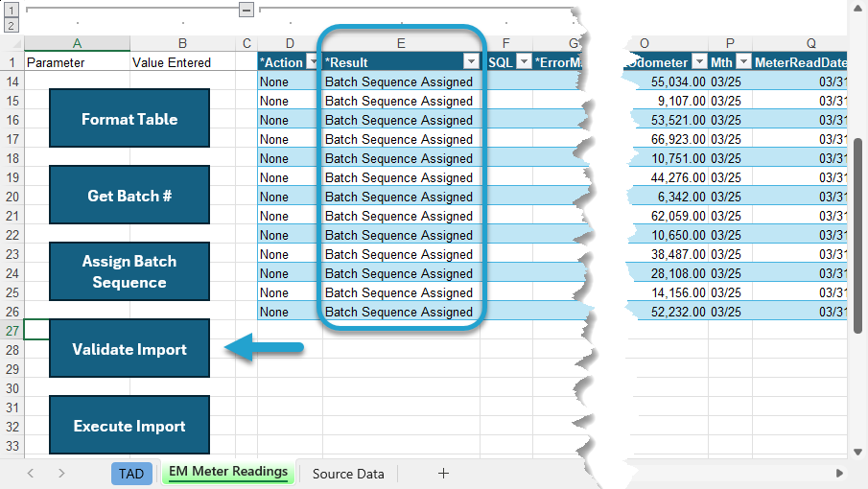The image size is (868, 489).
Task: Click the selected cell A27
Action: tap(36, 331)
